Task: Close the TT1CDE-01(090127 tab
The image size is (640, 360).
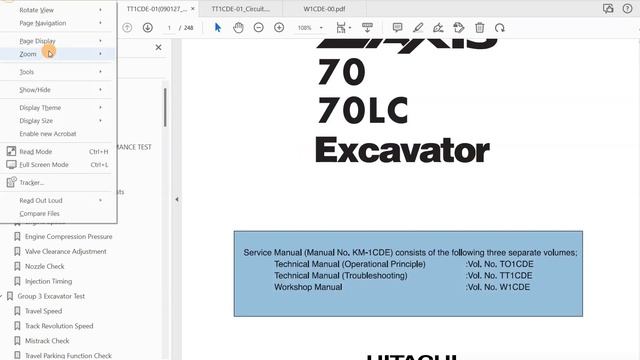Action: point(193,9)
